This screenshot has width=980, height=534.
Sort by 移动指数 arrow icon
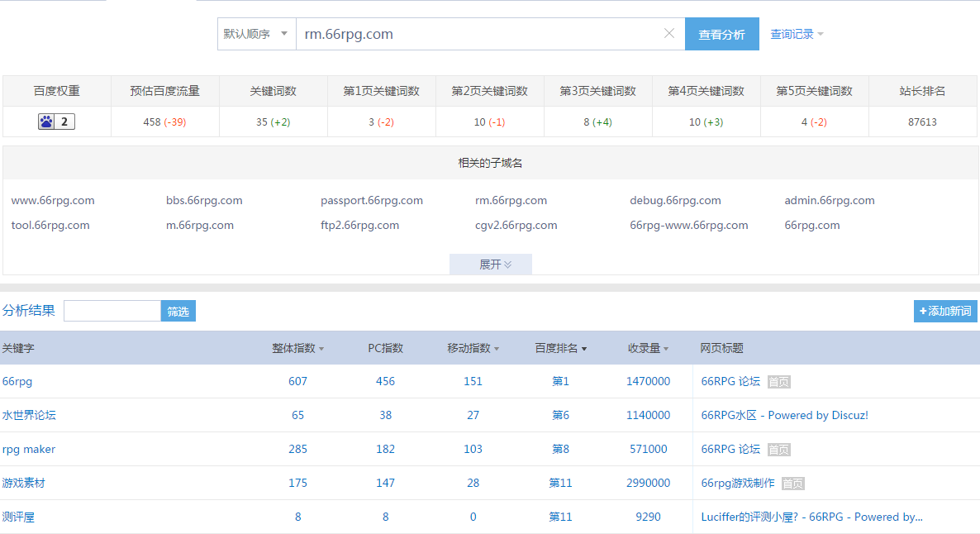tap(497, 349)
